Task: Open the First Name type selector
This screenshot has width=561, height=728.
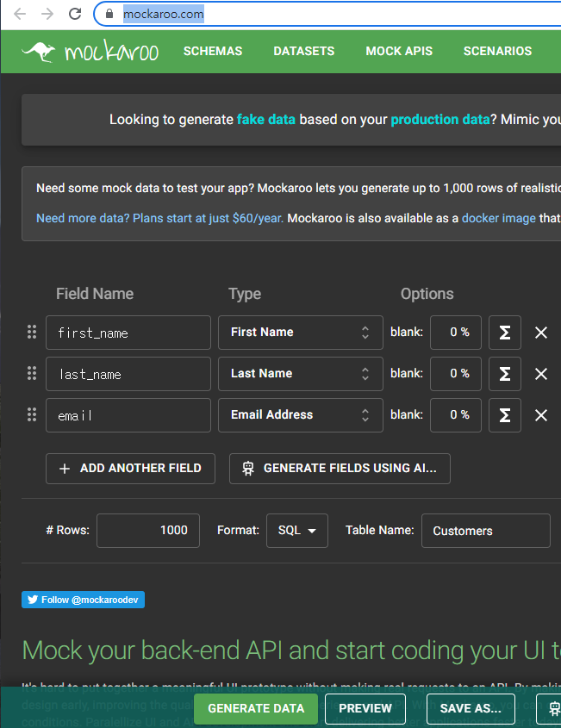Action: tap(301, 333)
